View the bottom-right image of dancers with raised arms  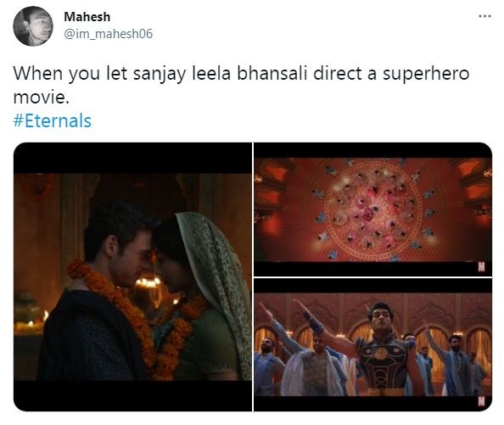click(372, 344)
